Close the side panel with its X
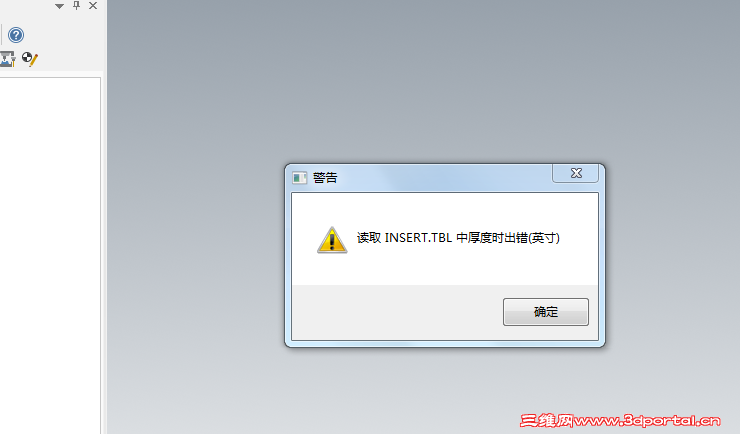 click(x=93, y=6)
